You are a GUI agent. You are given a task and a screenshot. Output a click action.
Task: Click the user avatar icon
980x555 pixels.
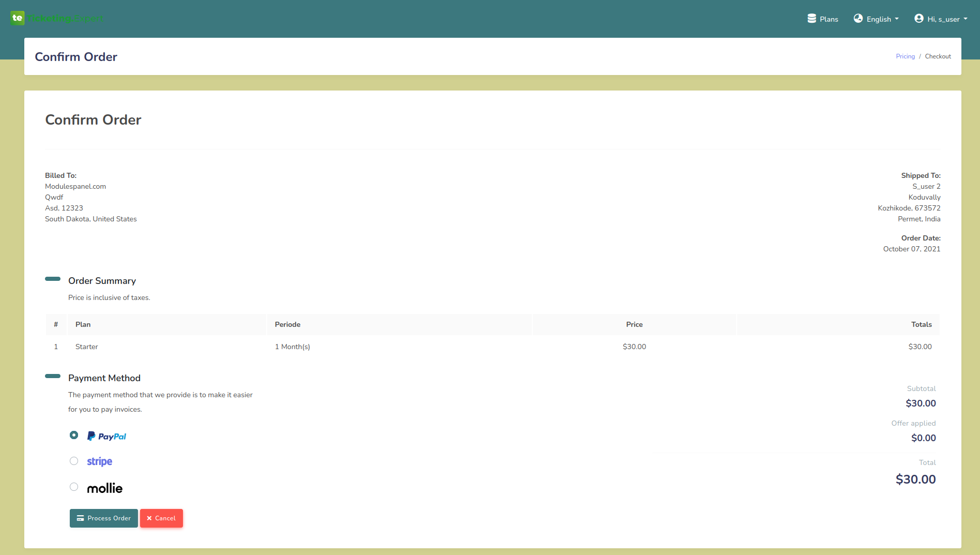(x=918, y=19)
